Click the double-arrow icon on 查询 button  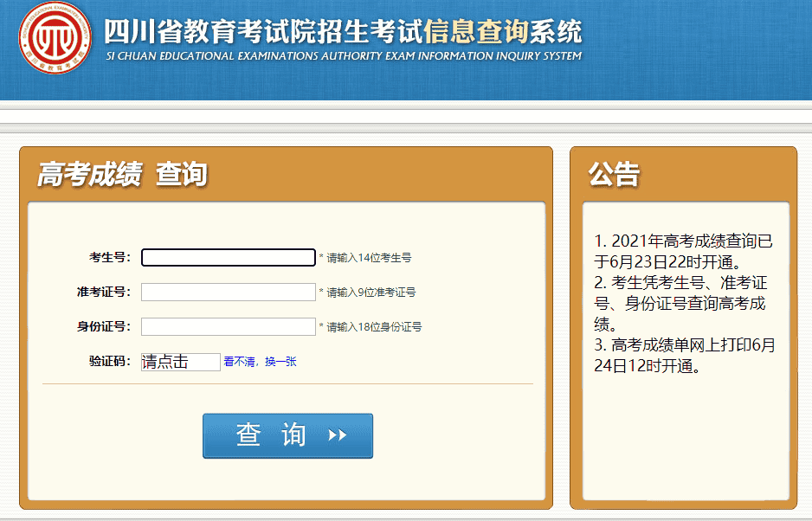point(338,435)
